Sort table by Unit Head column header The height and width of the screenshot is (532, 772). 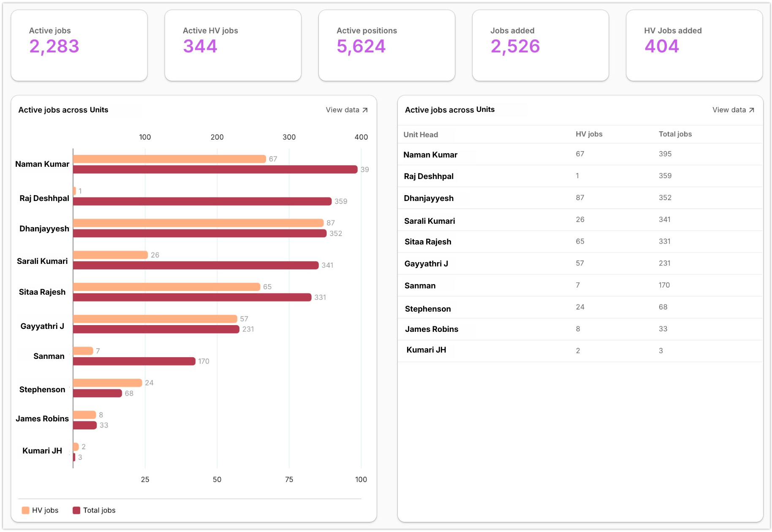pos(421,134)
